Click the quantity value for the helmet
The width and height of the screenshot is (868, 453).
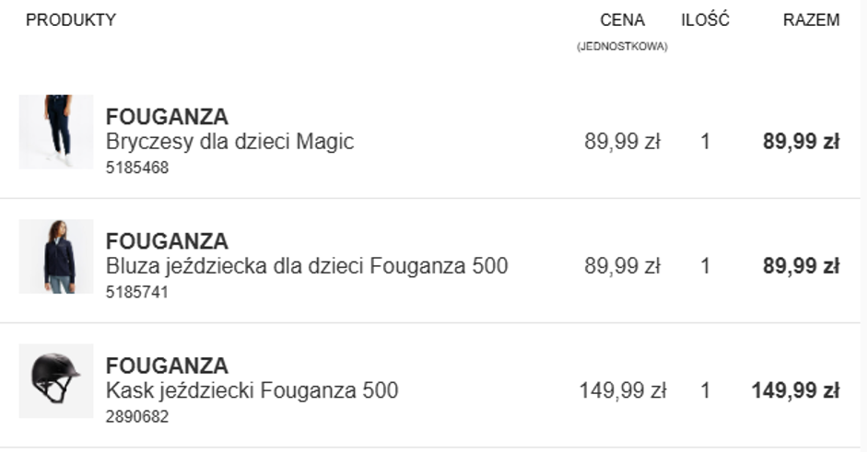(x=705, y=390)
